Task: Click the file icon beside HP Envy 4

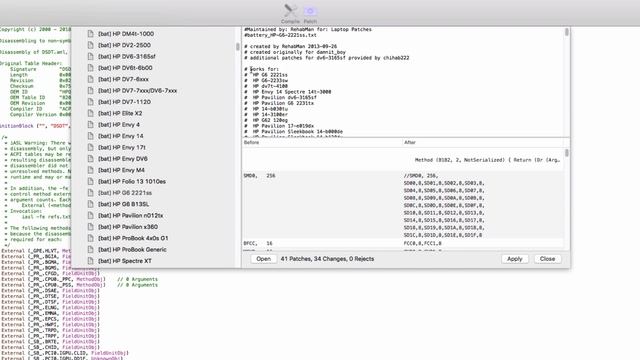Action: [91, 125]
